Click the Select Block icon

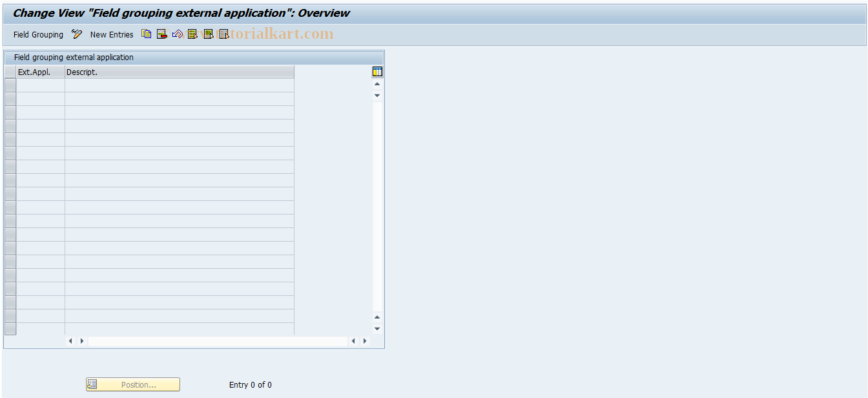pos(208,34)
